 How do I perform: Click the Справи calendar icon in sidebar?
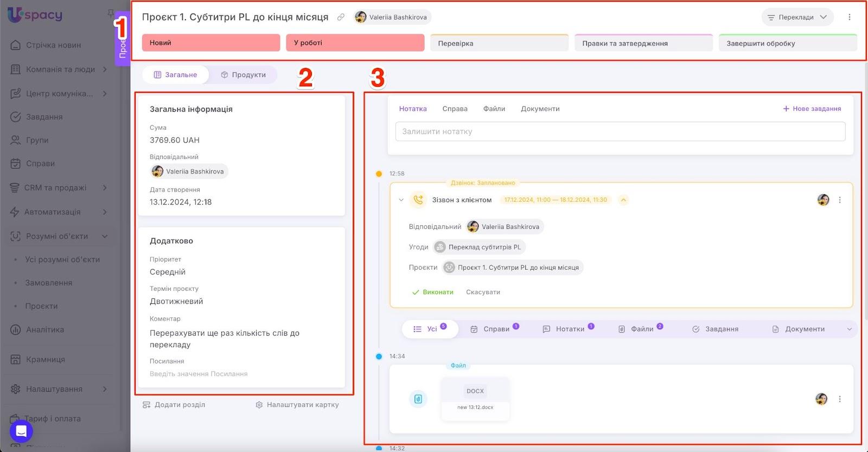tap(16, 163)
